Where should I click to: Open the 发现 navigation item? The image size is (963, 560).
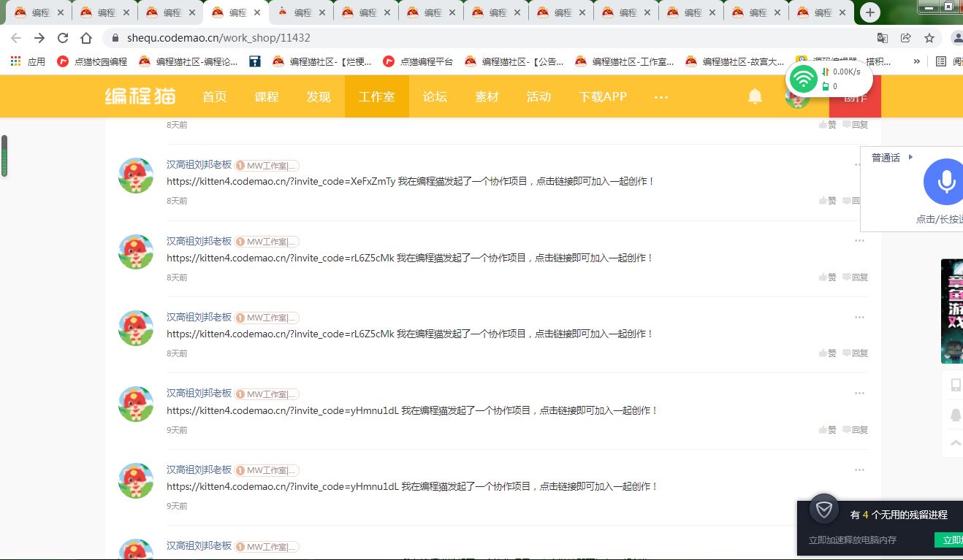pos(319,96)
